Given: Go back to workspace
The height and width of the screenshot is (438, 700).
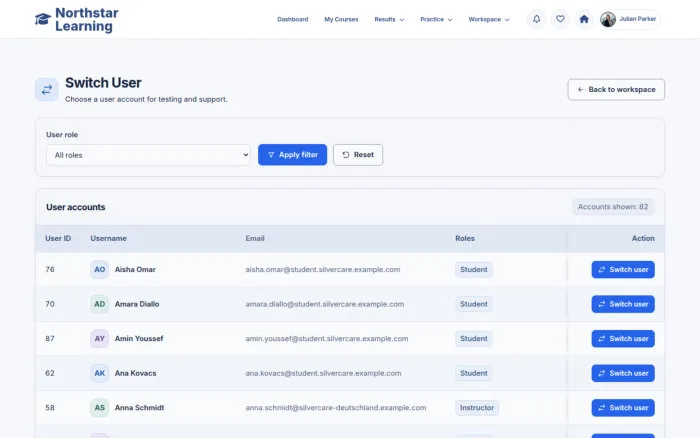Looking at the screenshot, I should [616, 90].
